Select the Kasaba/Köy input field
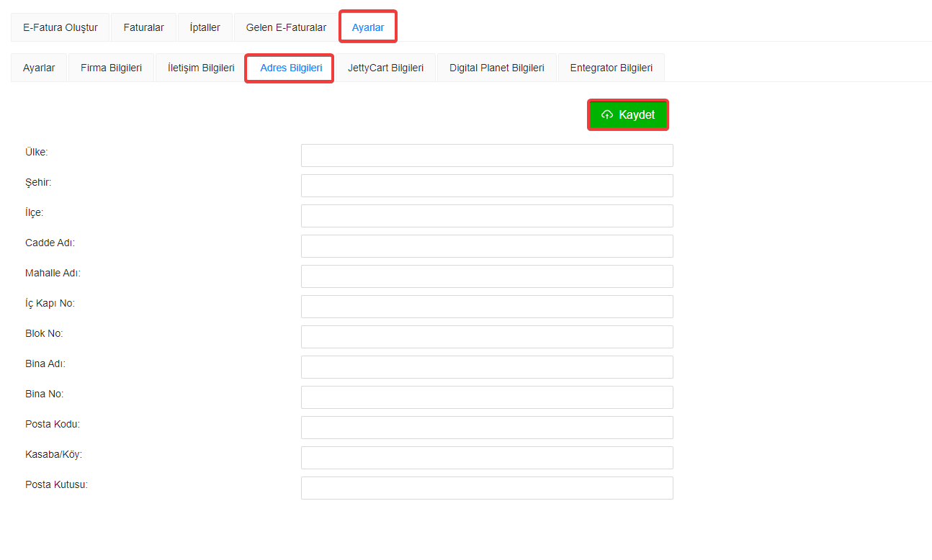 click(x=487, y=458)
